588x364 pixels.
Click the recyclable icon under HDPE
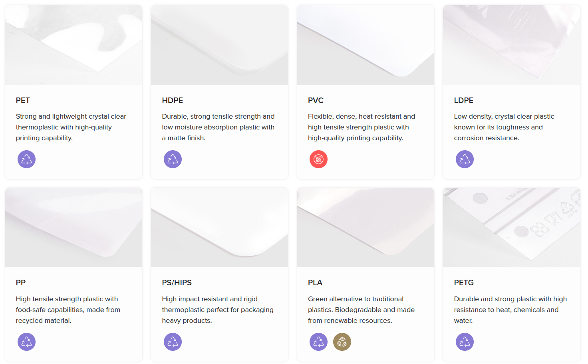(173, 159)
